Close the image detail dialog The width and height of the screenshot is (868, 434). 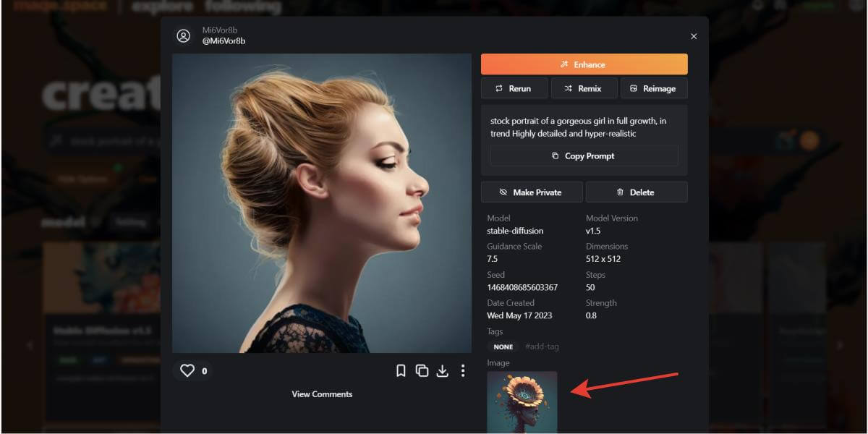tap(694, 36)
